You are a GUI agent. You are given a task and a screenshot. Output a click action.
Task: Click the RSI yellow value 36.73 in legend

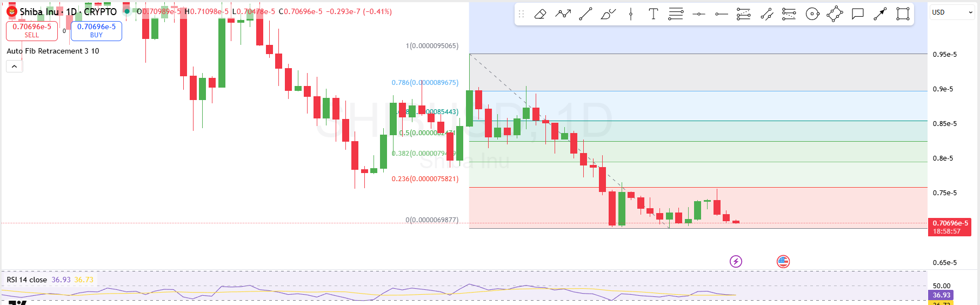click(x=84, y=280)
